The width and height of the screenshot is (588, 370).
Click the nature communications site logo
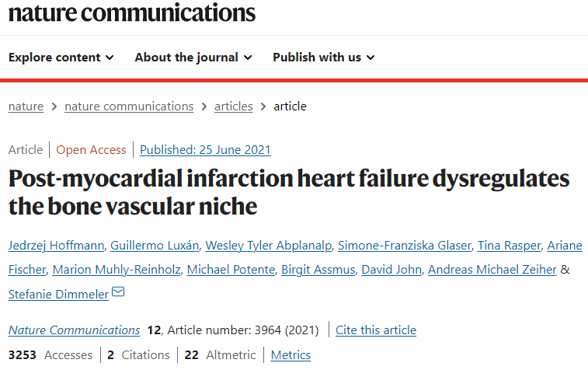[131, 12]
